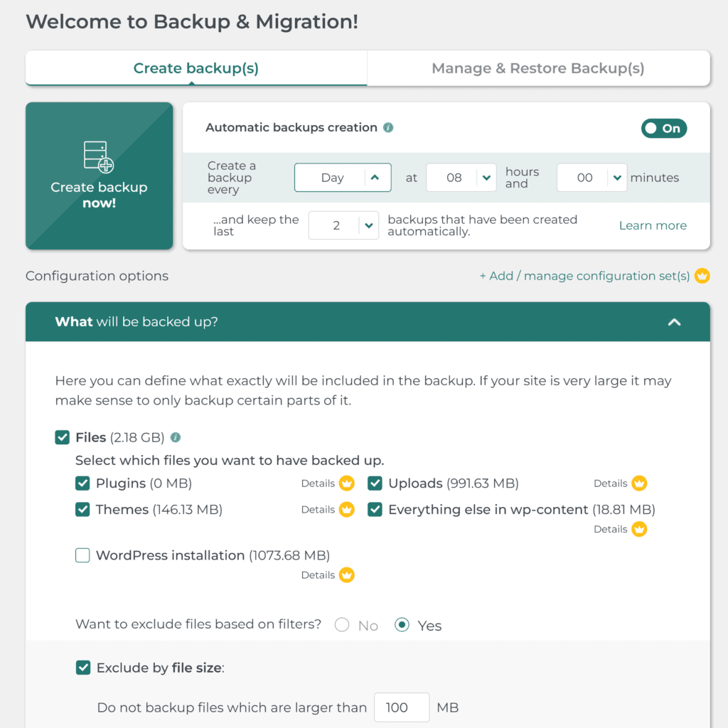Open Details for Everything else in wp-content

coord(611,529)
